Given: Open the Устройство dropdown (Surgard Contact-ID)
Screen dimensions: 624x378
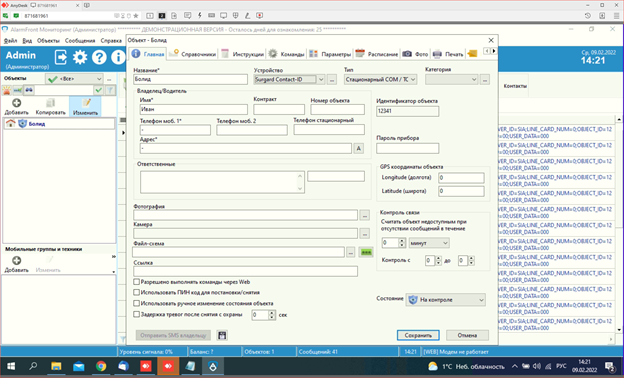Looking at the screenshot, I should click(x=321, y=79).
